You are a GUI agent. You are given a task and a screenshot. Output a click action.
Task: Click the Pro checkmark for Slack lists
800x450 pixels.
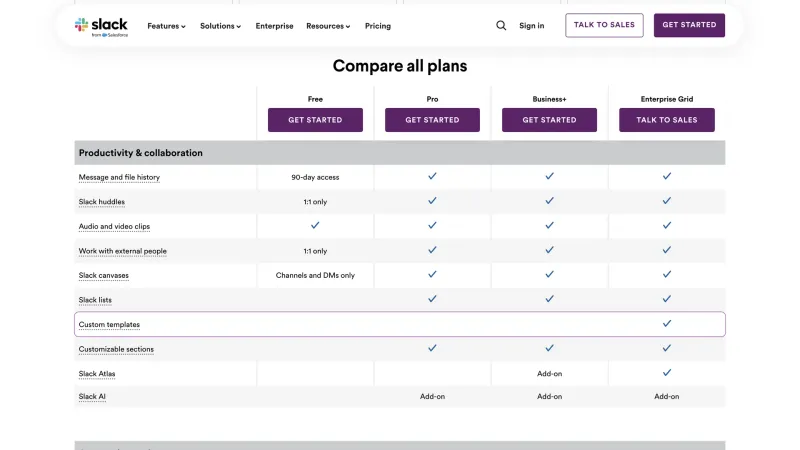(x=432, y=298)
